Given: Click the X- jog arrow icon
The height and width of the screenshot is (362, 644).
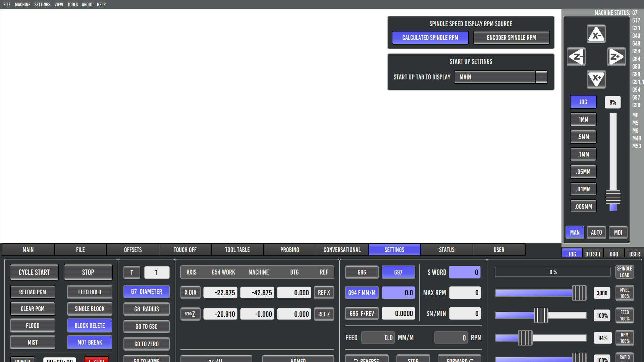Looking at the screenshot, I should tap(596, 34).
